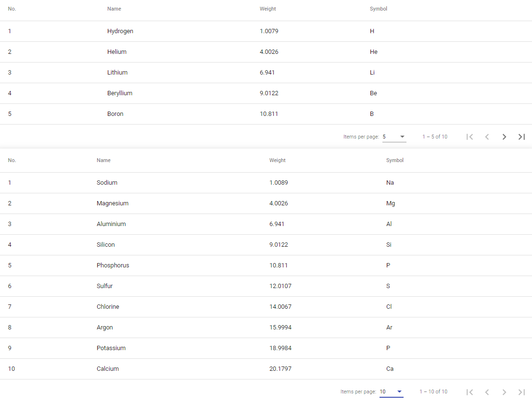Select the Beryllium row
532x404 pixels.
266,93
